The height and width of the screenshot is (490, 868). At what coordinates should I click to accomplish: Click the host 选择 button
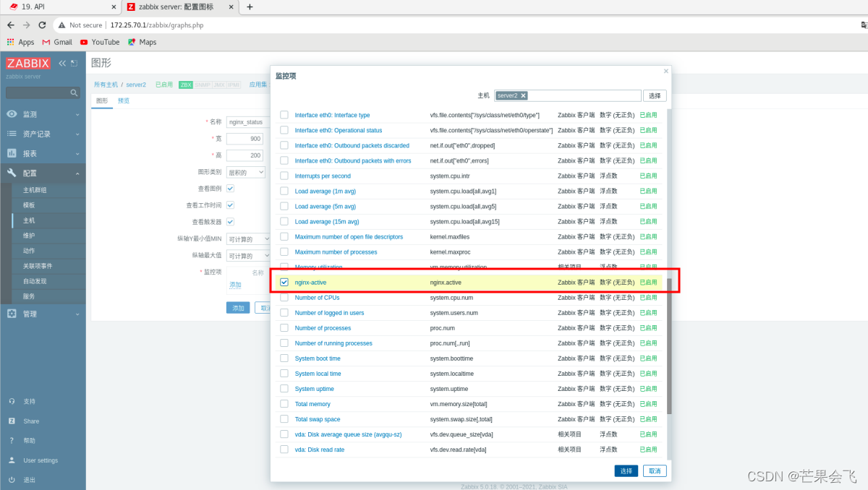[x=655, y=95]
